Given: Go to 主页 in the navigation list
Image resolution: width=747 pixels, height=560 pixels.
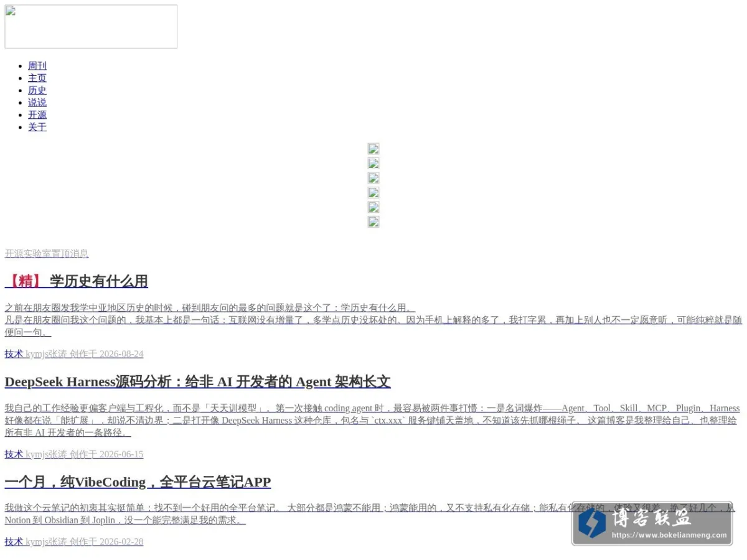Looking at the screenshot, I should click(37, 78).
